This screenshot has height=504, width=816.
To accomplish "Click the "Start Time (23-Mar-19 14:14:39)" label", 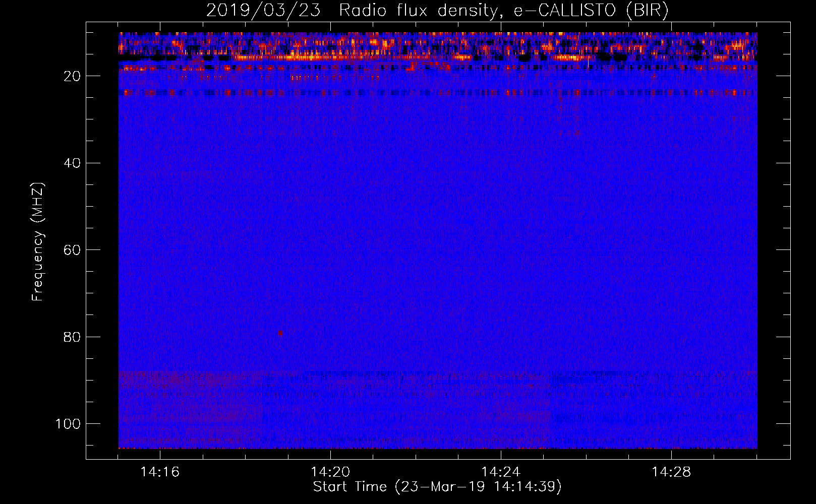I will [437, 487].
